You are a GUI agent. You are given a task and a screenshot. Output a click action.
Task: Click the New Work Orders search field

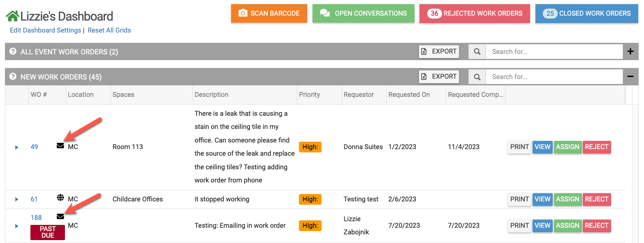(554, 77)
